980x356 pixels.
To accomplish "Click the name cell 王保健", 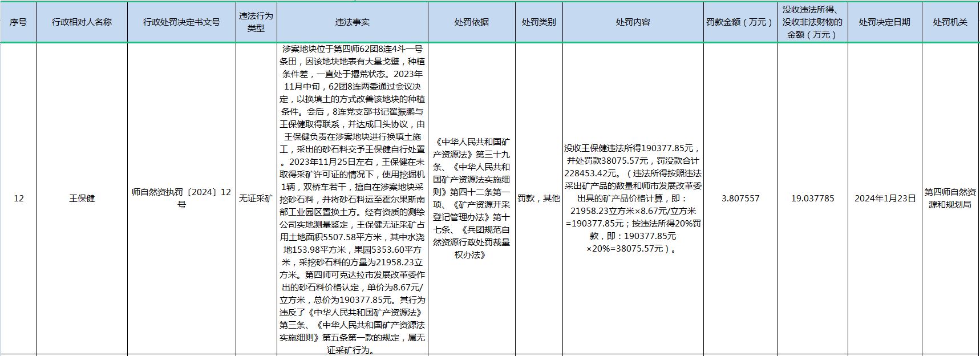I will click(x=82, y=199).
